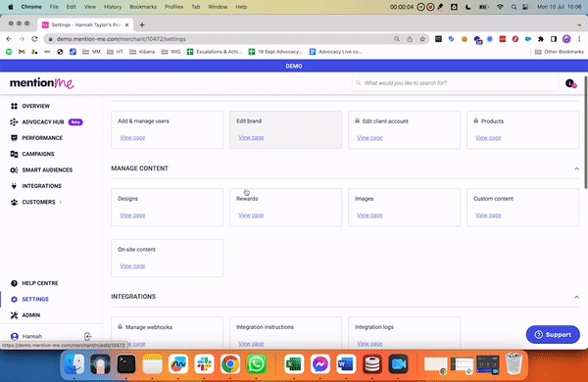Bookmark this page with the star icon
The image size is (588, 382).
(422, 39)
